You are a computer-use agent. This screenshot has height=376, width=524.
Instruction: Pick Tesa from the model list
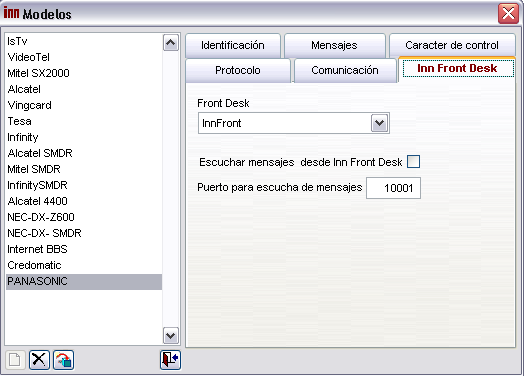coord(84,121)
